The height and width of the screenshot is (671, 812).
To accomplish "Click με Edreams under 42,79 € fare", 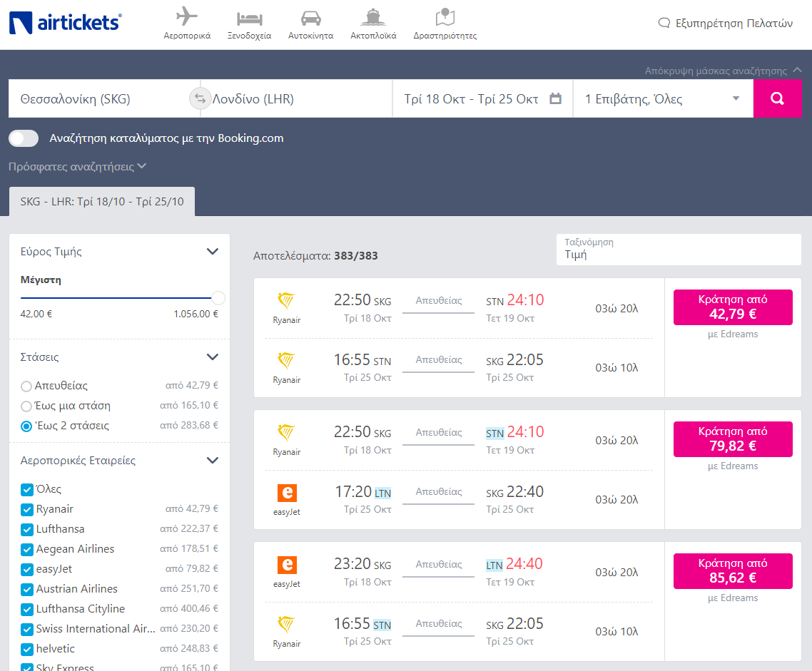I will click(733, 334).
